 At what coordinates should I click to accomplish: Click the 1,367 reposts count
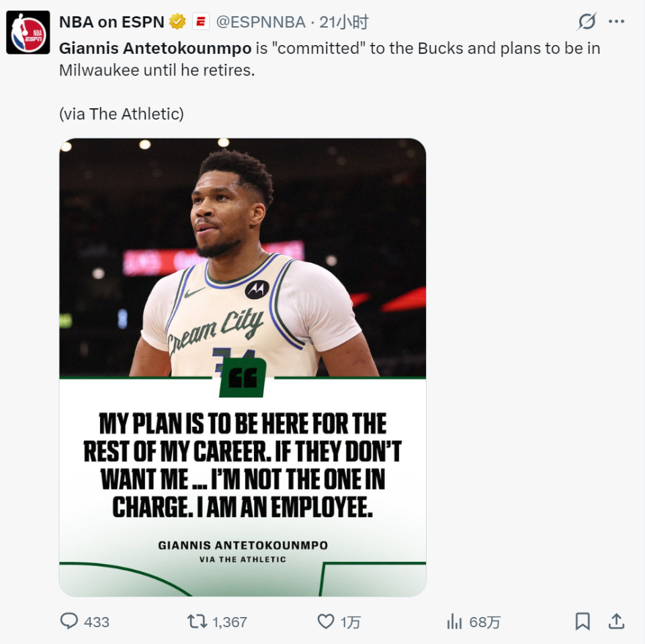[x=230, y=622]
